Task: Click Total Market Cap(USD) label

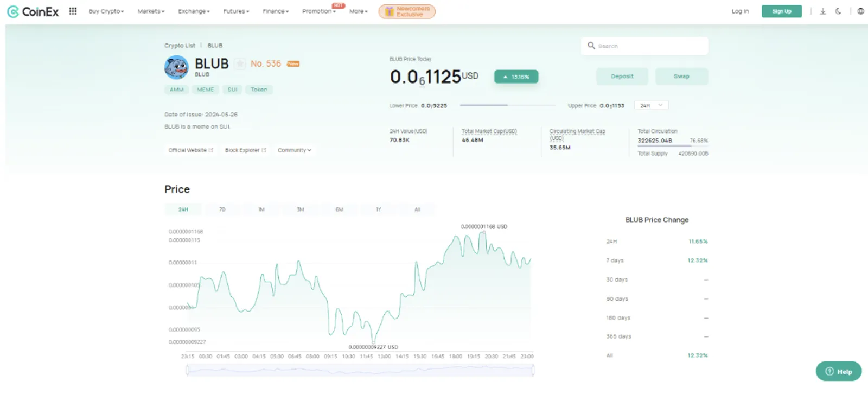Action: [x=489, y=131]
